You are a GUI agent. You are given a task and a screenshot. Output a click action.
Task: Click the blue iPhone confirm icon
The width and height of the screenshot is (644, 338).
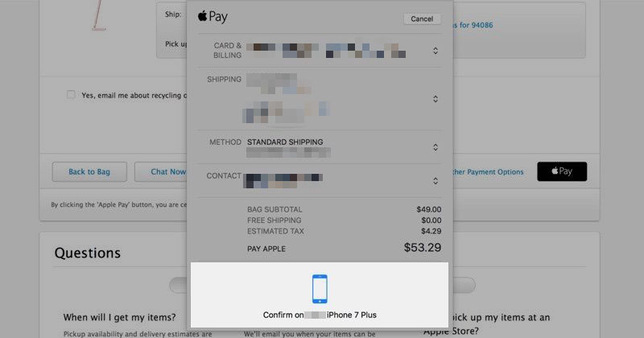[x=320, y=289]
